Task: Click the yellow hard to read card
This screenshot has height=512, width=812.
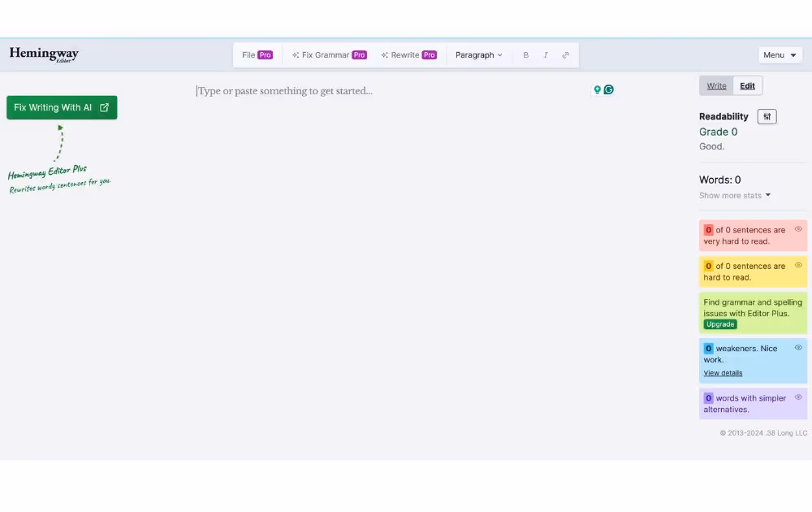Action: tap(753, 271)
